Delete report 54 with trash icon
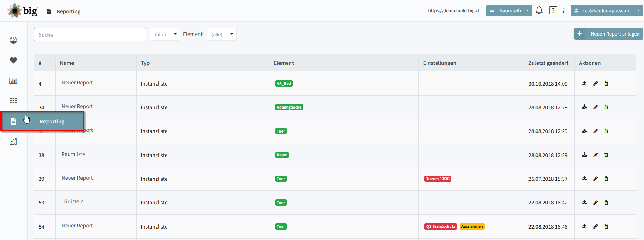Screen dimensions: 644x240 (606, 226)
